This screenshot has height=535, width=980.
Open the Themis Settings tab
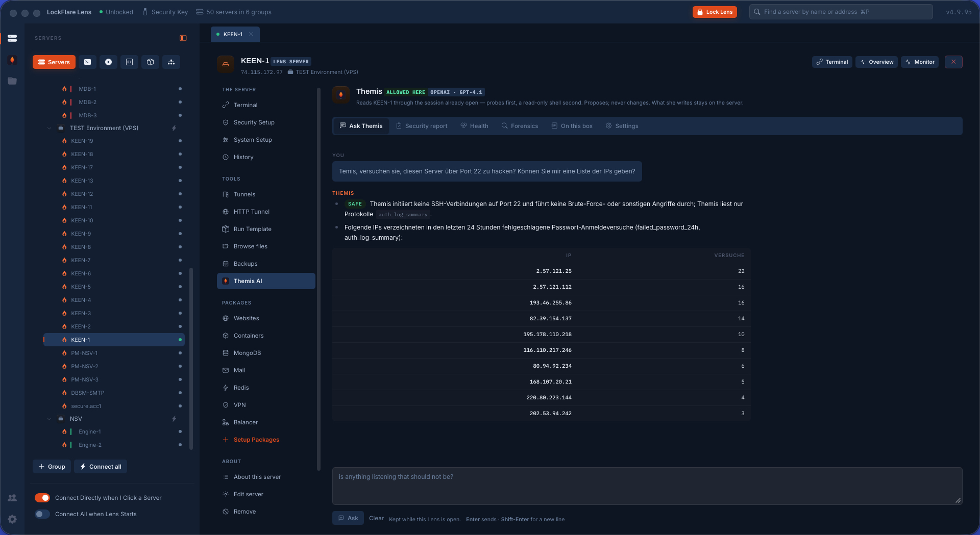click(x=622, y=126)
